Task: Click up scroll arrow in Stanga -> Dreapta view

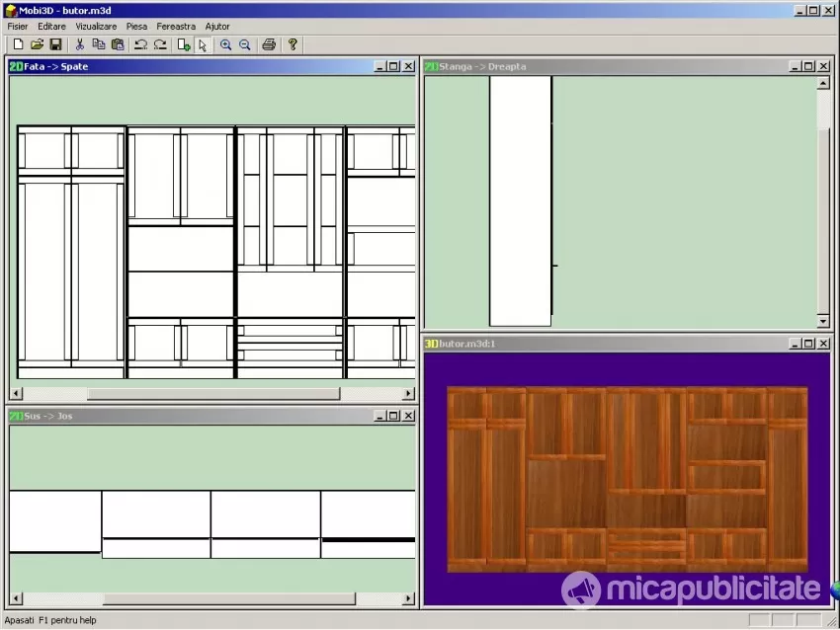Action: pos(823,83)
